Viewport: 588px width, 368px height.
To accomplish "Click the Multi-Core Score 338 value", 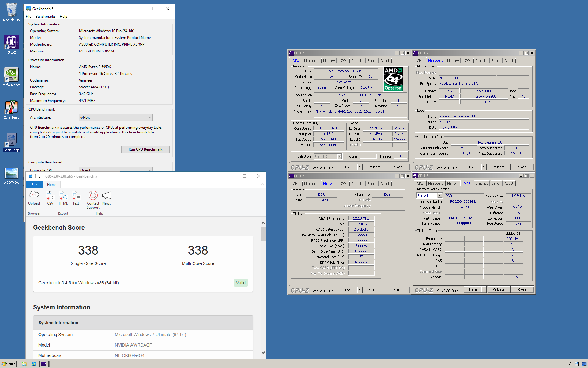I will point(198,250).
